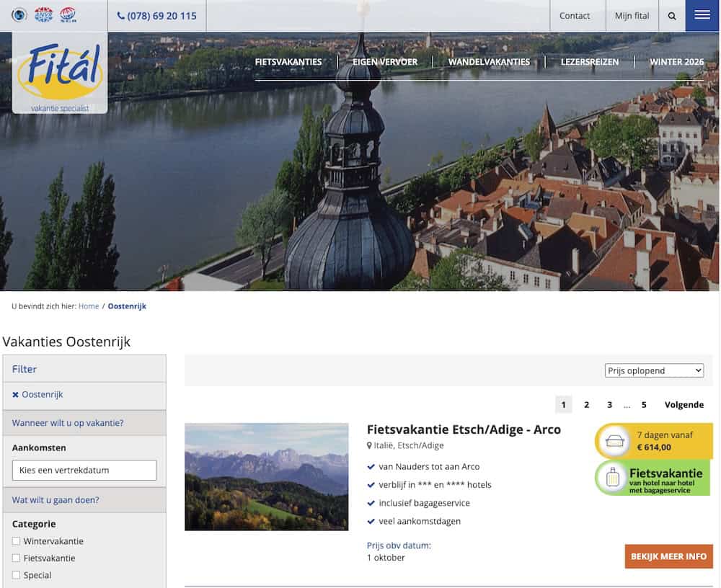Open the WANDELVAKANTIES menu item
Viewport: 721px width, 588px height.
pyautogui.click(x=489, y=61)
